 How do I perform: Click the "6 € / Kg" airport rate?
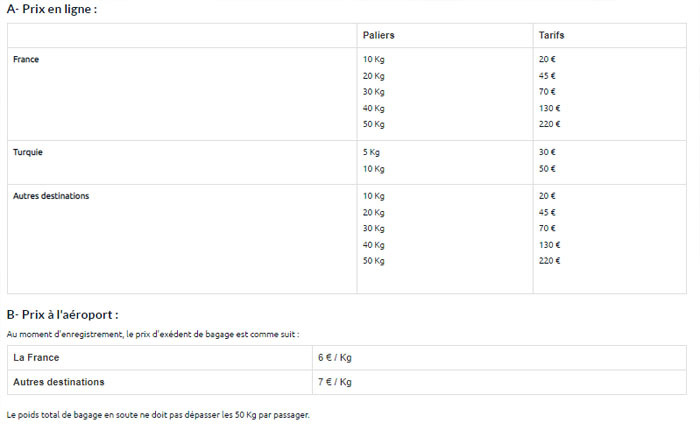coord(335,357)
